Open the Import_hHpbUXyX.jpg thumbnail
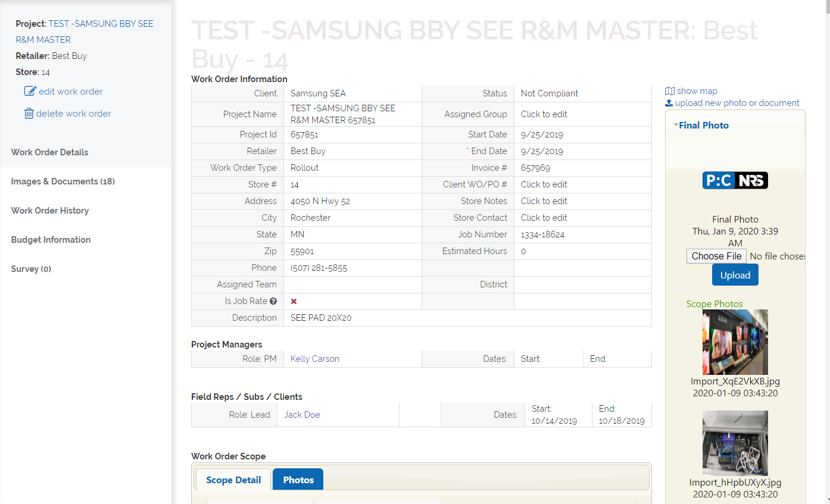The height and width of the screenshot is (504, 830). 735,443
